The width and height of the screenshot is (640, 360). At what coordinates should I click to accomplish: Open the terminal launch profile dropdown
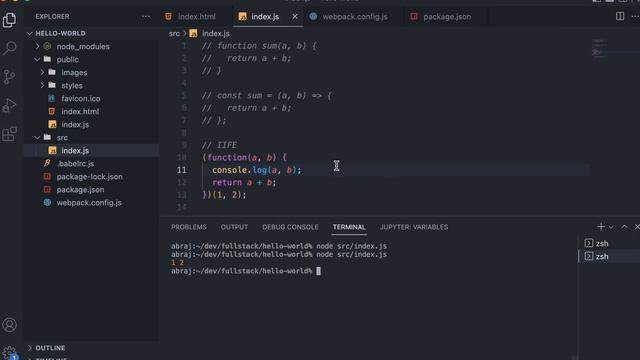coord(611,227)
